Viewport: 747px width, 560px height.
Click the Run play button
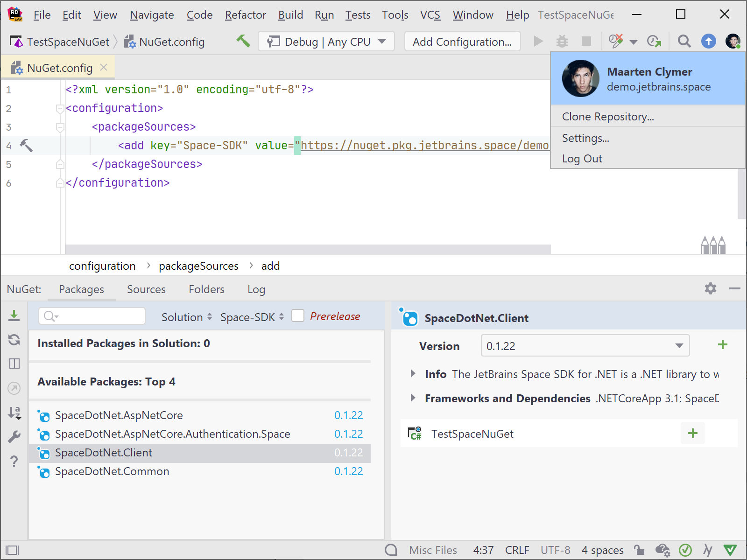[x=538, y=42]
